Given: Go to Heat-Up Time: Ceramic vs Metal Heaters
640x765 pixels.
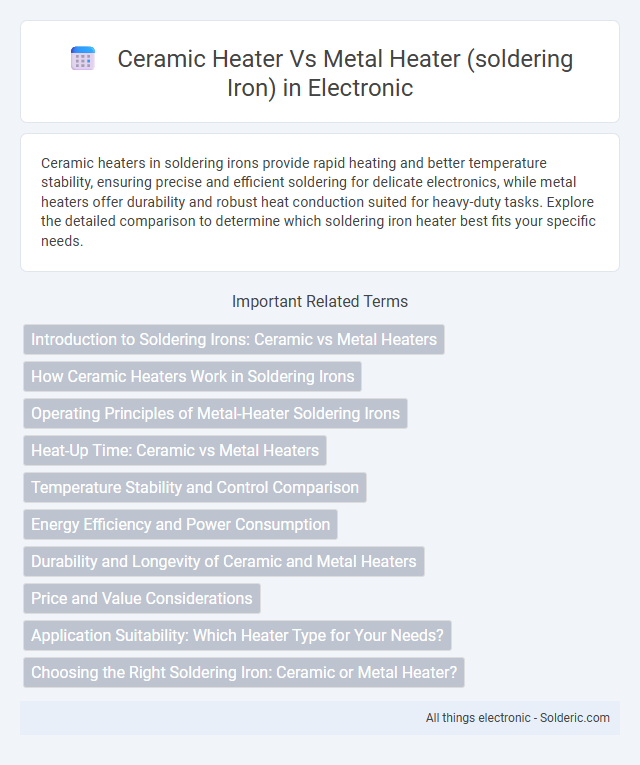Looking at the screenshot, I should pos(175,450).
